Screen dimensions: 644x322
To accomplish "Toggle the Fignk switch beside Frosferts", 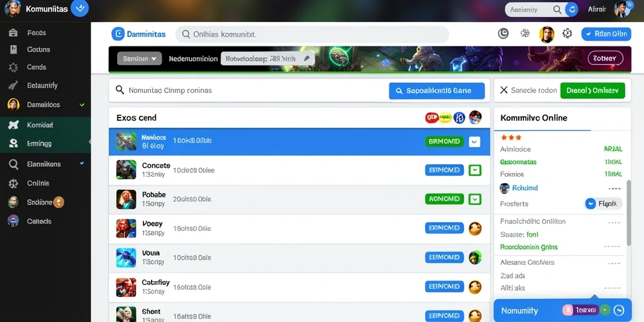I will [602, 204].
